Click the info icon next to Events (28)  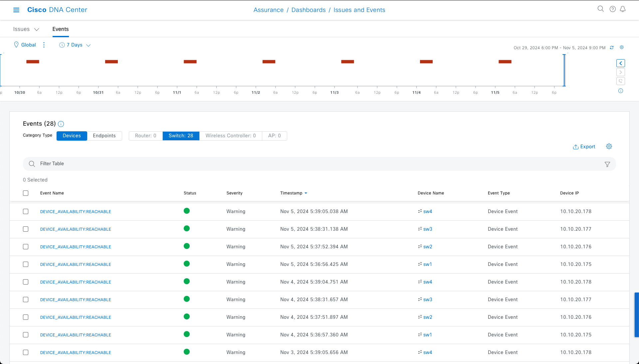[x=61, y=124]
